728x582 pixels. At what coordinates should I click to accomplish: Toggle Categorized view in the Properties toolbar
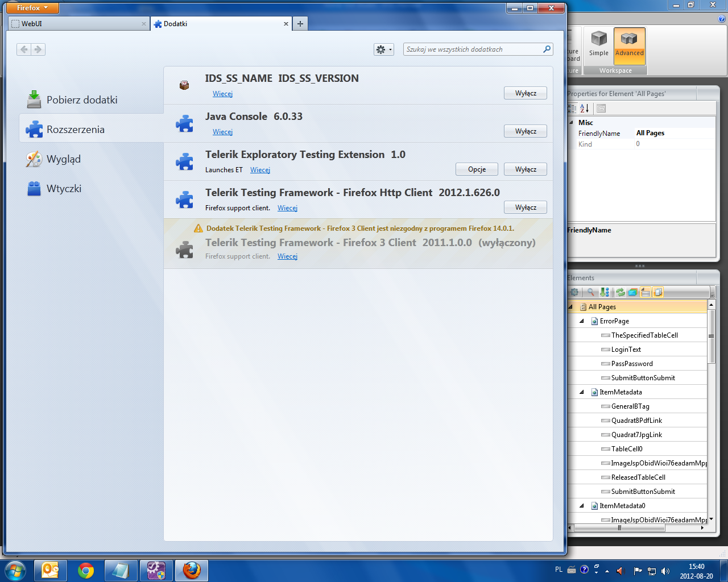pyautogui.click(x=572, y=109)
